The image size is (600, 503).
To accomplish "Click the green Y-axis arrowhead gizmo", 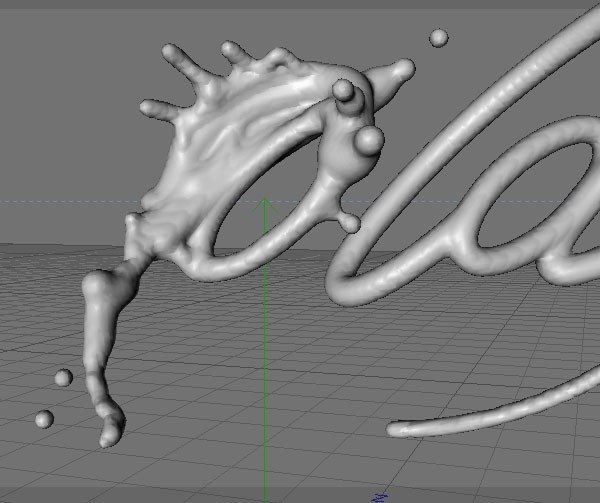I will coord(265,205).
